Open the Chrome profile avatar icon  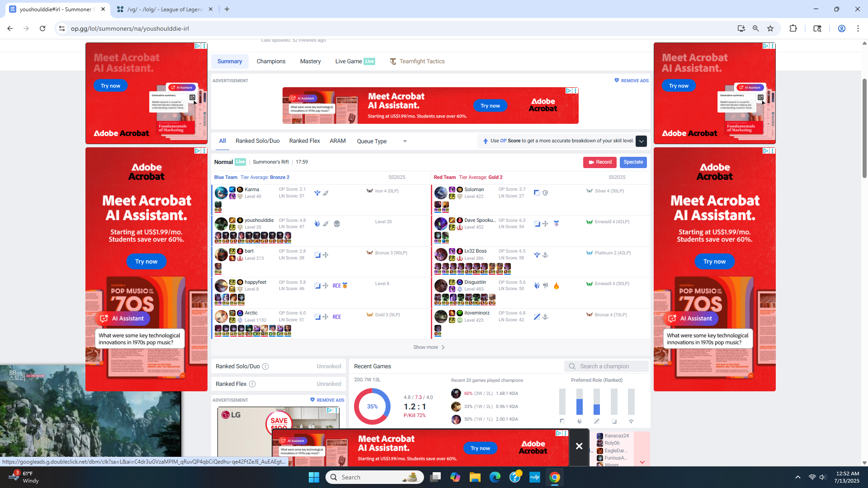pos(842,28)
